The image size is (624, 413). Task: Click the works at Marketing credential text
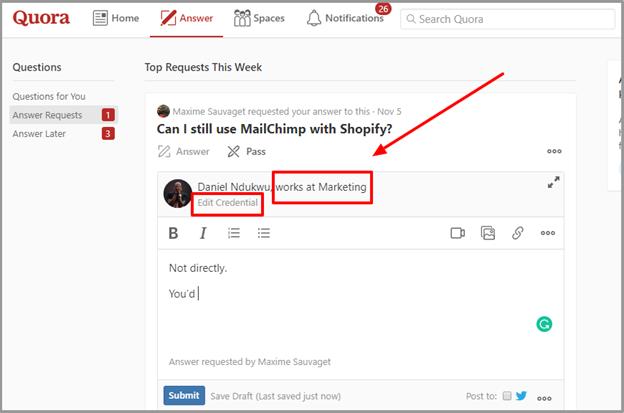[x=321, y=187]
